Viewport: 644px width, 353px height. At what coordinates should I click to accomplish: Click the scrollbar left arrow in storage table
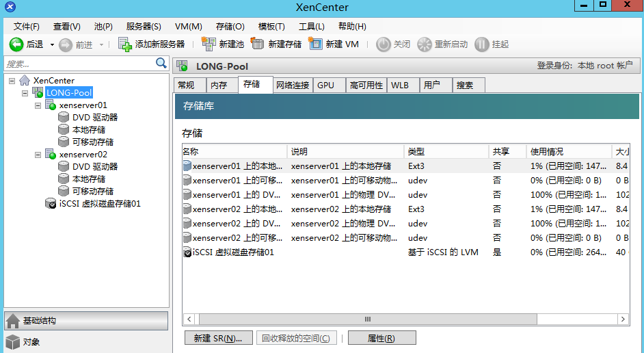click(x=189, y=319)
